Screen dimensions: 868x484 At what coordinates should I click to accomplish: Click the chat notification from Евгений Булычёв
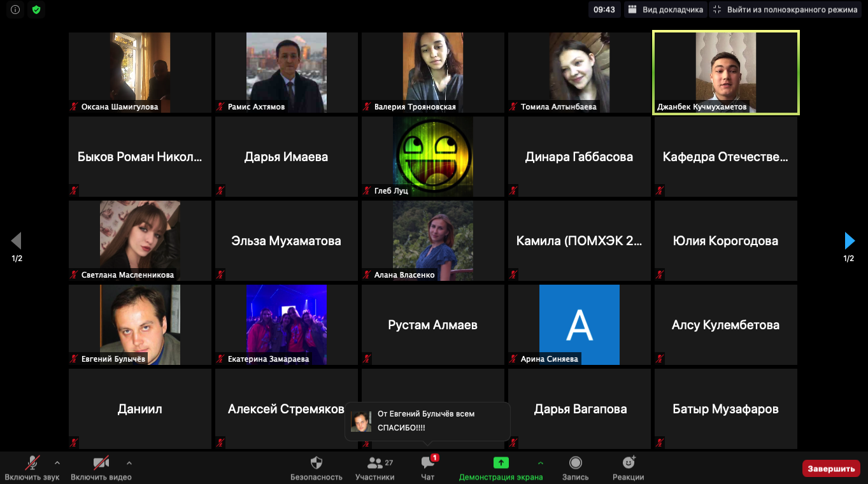pos(427,421)
